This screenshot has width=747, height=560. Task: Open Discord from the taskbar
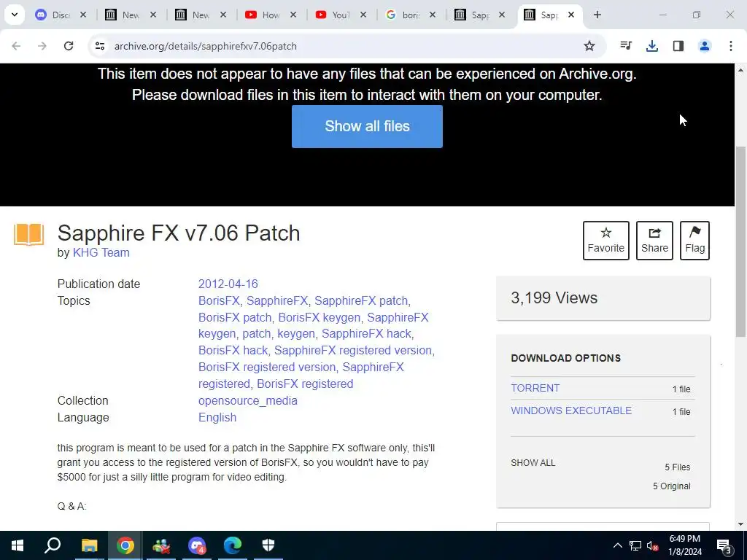(x=197, y=545)
